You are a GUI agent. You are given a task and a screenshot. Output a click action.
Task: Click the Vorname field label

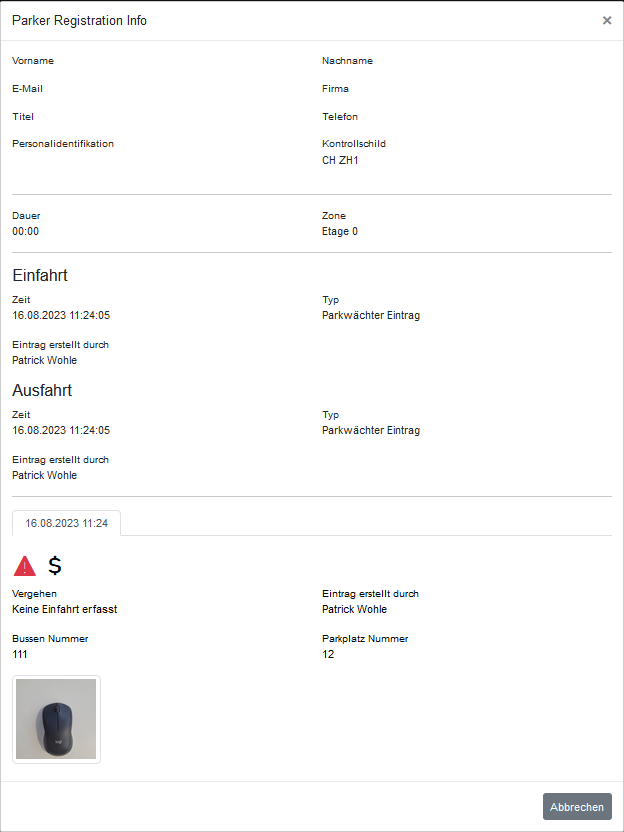(x=33, y=60)
